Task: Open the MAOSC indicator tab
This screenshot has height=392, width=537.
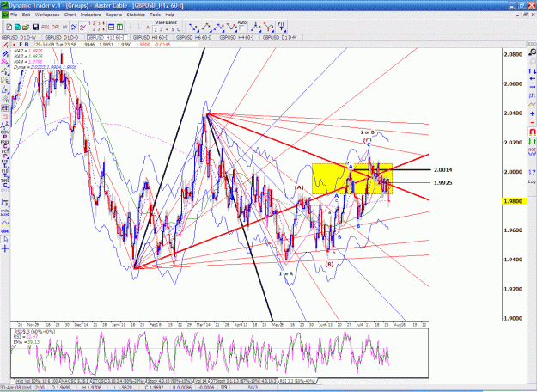Action: tap(75, 381)
